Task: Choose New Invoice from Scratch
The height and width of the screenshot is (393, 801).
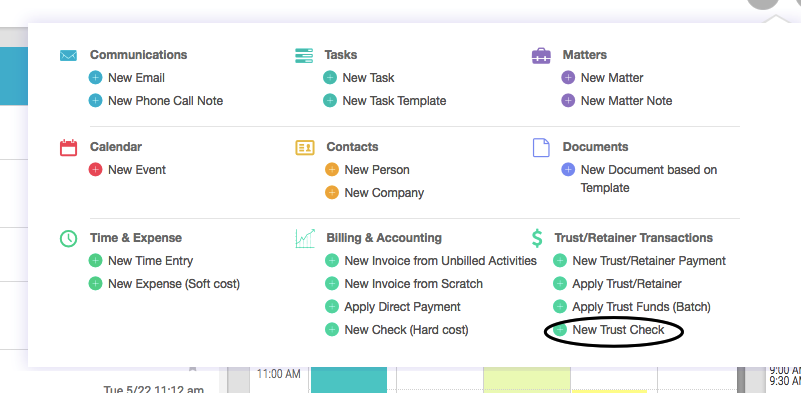Action: coord(413,284)
